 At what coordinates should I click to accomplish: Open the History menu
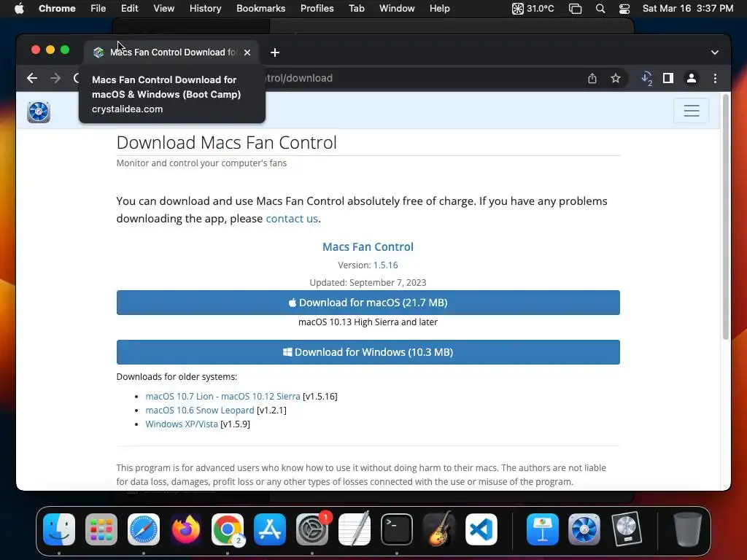tap(205, 8)
